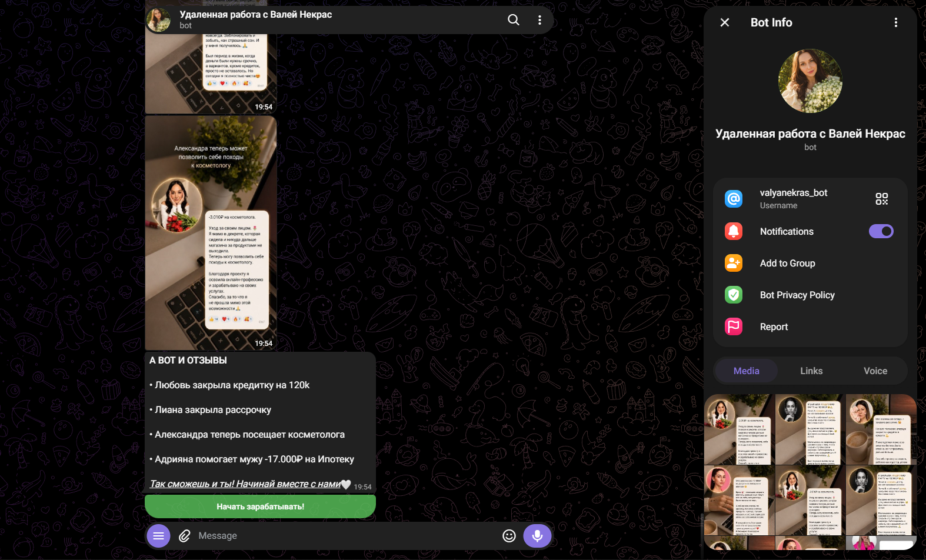Click the bot name text under the profile photo
This screenshot has height=560, width=926.
(x=810, y=134)
